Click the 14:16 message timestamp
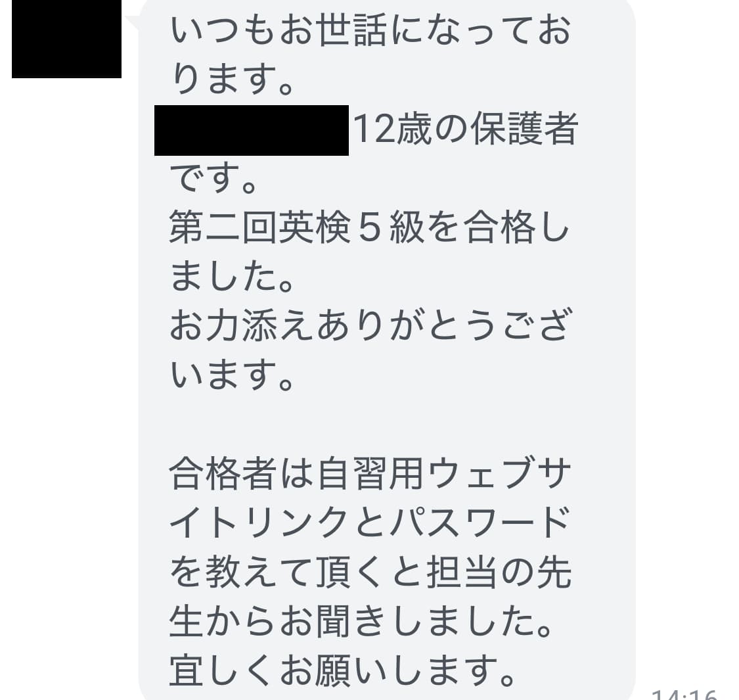This screenshot has width=739, height=700. tap(684, 693)
